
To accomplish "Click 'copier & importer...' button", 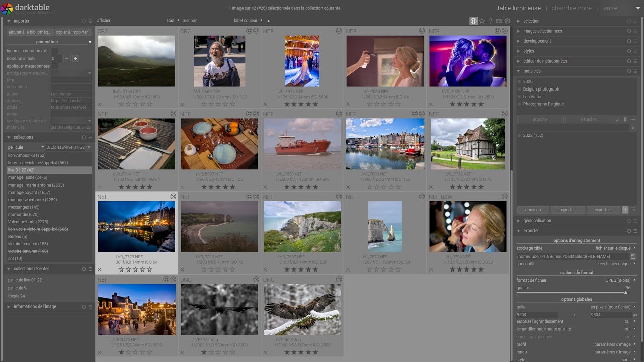I will [72, 32].
